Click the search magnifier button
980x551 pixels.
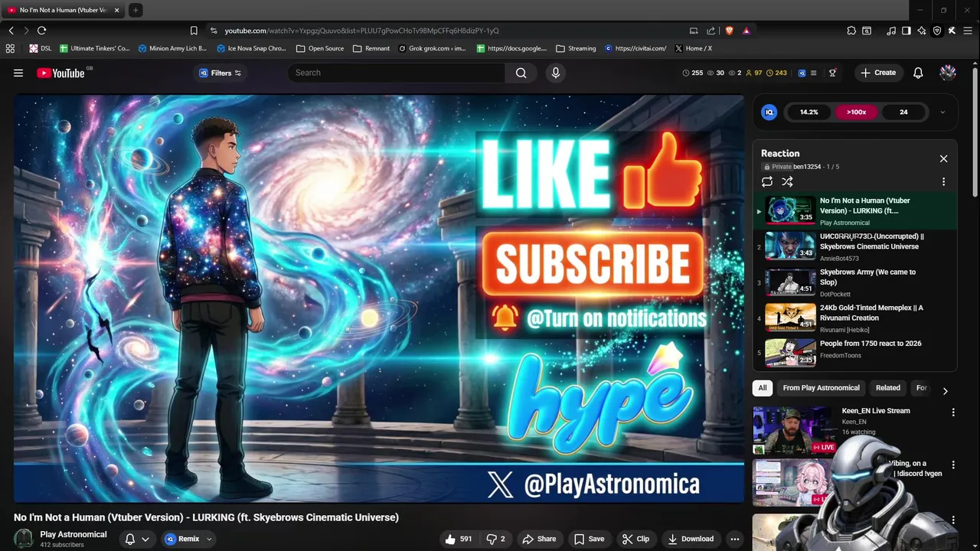[521, 73]
